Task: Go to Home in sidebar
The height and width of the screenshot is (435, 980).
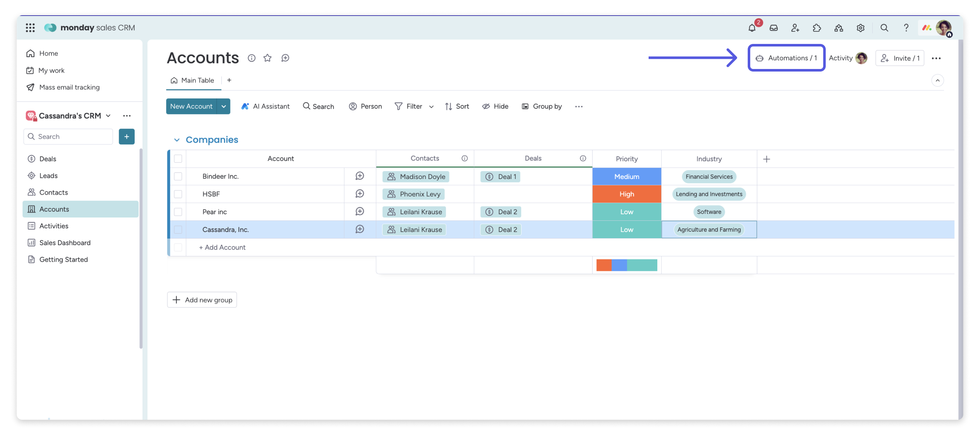Action: click(42, 53)
